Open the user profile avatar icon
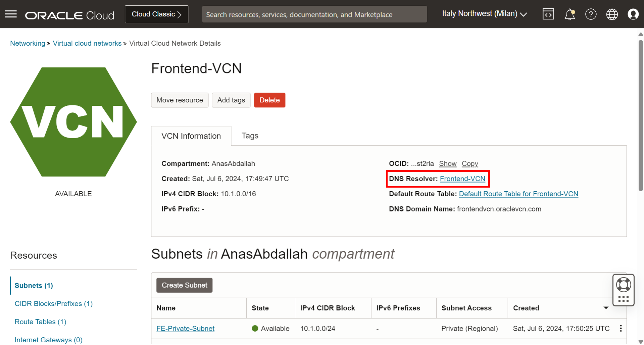Screen dimensions: 644x345 click(633, 14)
